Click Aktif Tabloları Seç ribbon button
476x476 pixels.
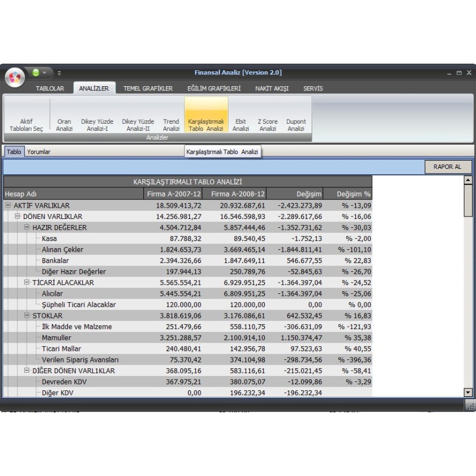click(26, 115)
